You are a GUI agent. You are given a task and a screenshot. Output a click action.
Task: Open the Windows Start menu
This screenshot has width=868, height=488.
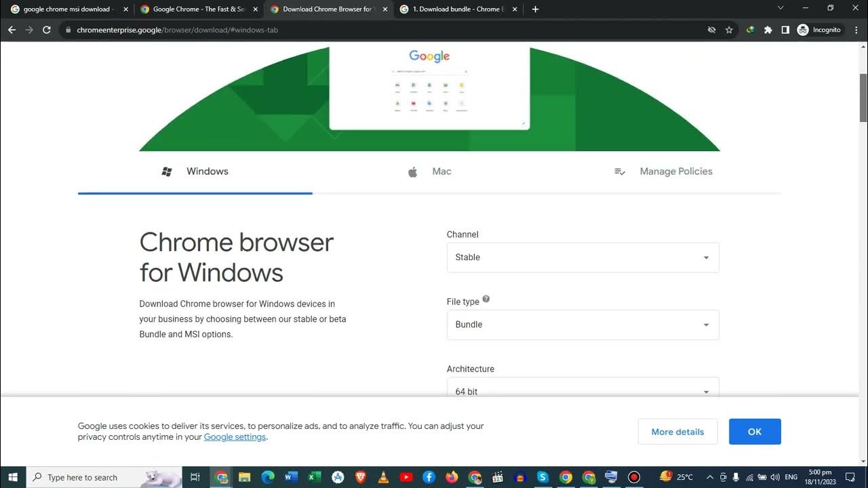[x=13, y=477]
